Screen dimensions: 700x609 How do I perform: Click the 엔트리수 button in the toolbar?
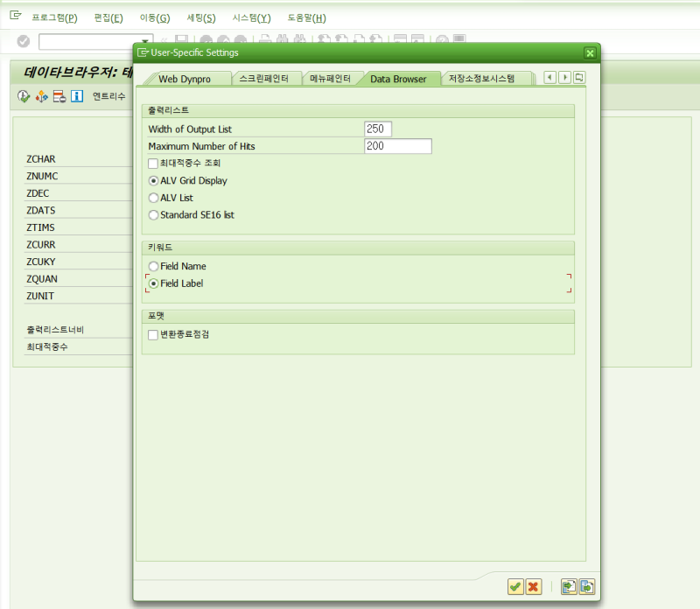pos(108,96)
